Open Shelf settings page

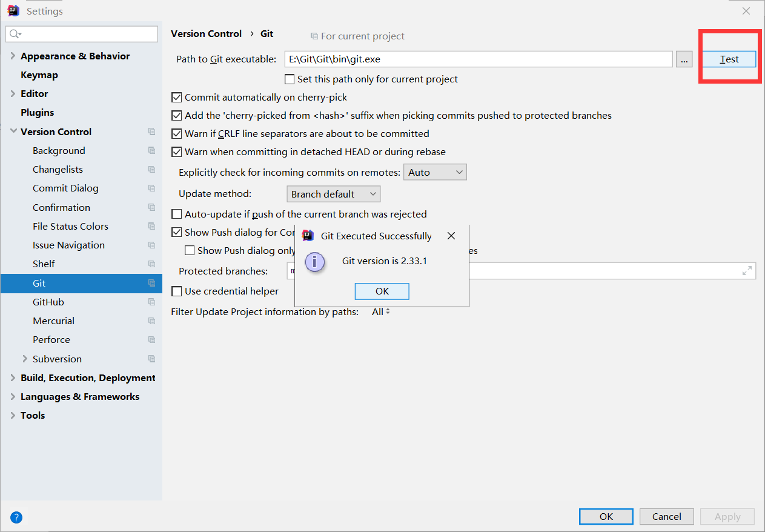click(x=44, y=264)
